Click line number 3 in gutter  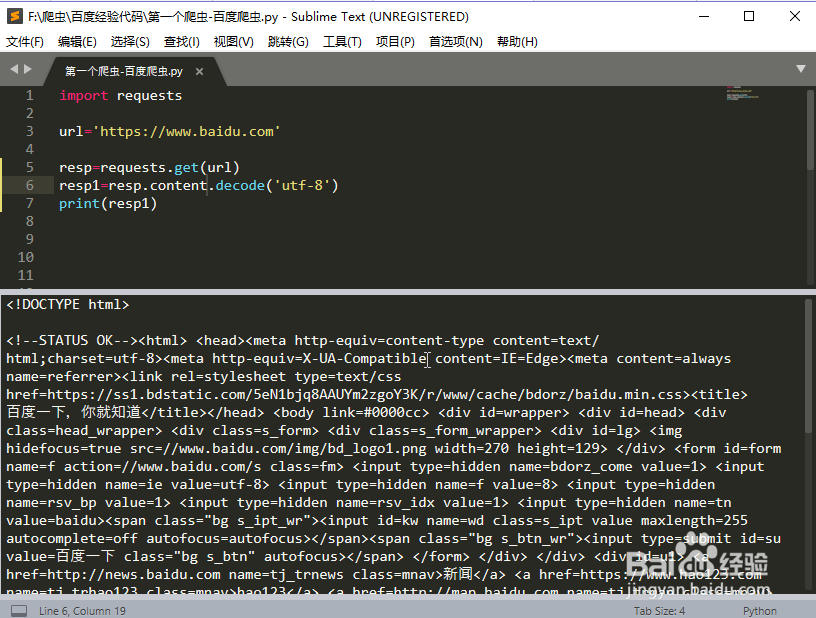pyautogui.click(x=30, y=132)
